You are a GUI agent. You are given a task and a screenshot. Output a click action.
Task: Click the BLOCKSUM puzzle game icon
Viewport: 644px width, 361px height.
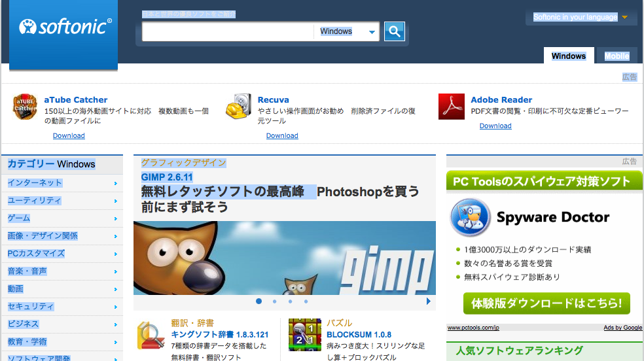pyautogui.click(x=305, y=335)
